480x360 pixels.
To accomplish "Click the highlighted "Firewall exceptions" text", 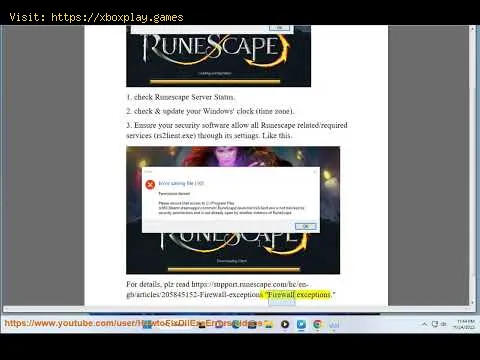I will 299,295.
